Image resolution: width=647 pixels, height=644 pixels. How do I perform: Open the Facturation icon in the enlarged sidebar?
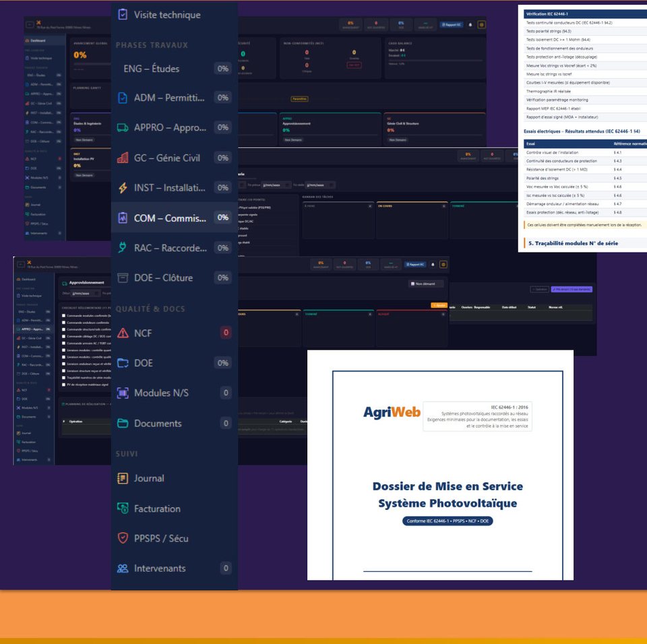pyautogui.click(x=122, y=509)
